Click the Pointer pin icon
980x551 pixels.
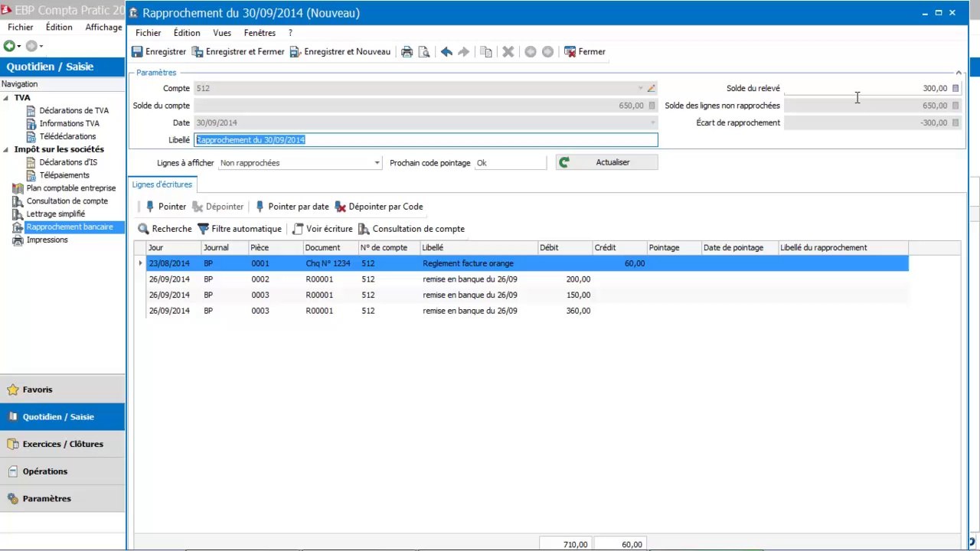(150, 207)
